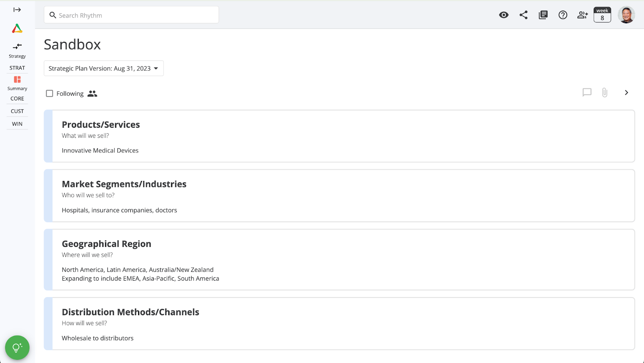
Task: Click the Sandbox page title
Action: click(x=72, y=44)
